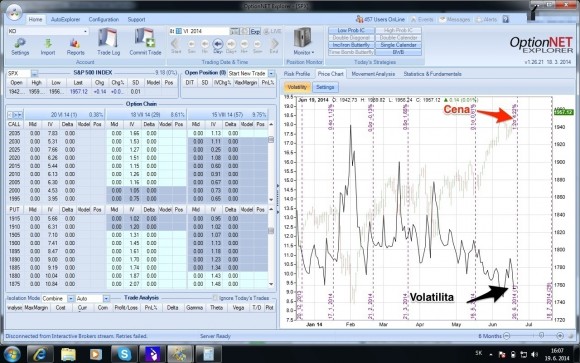Image resolution: width=580 pixels, height=363 pixels.
Task: Select the Price Chart tab
Action: tap(330, 74)
